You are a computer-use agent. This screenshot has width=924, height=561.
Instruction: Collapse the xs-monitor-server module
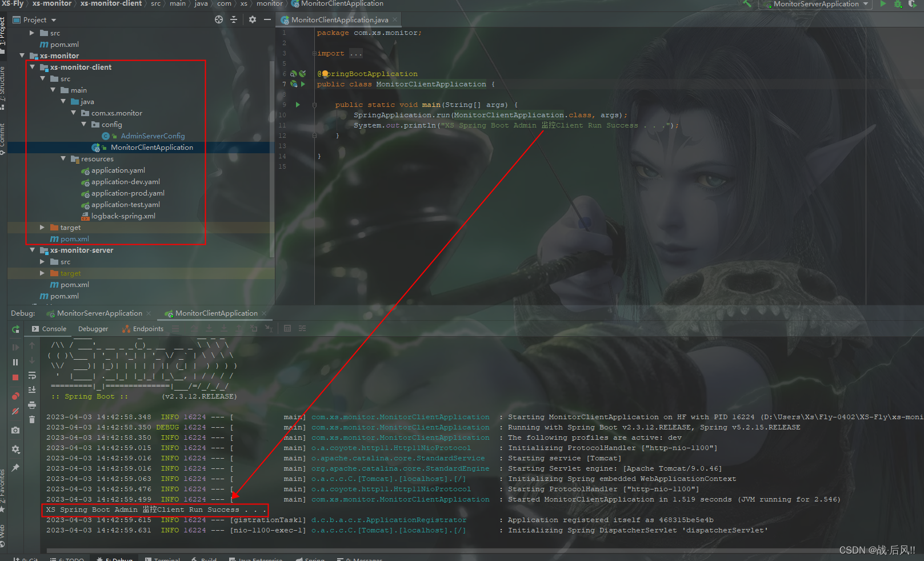(x=33, y=250)
